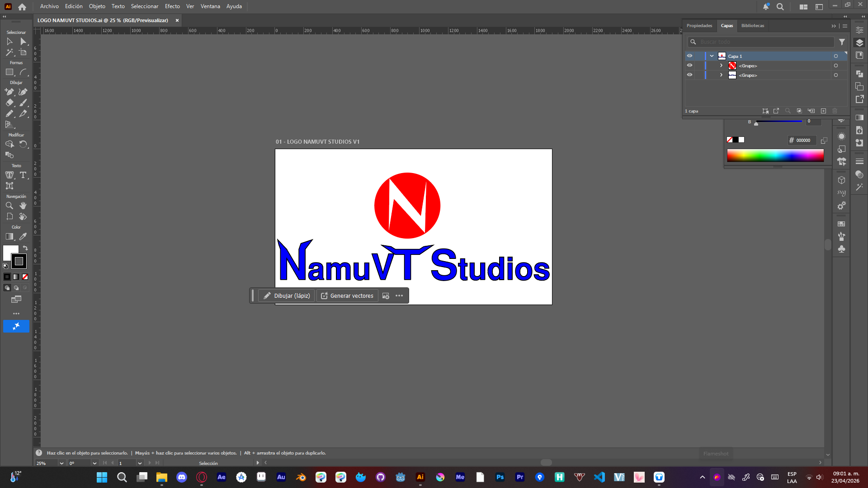Select the Magic Wand tool
The width and height of the screenshot is (868, 488).
[9, 52]
